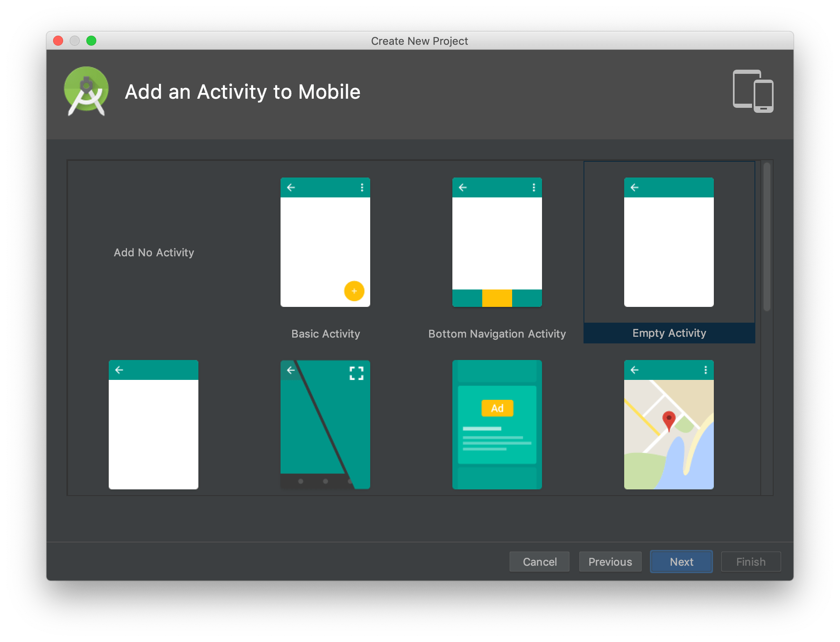The width and height of the screenshot is (840, 642).
Task: Pick the blank activity thumbnail in the second row
Action: click(x=154, y=424)
